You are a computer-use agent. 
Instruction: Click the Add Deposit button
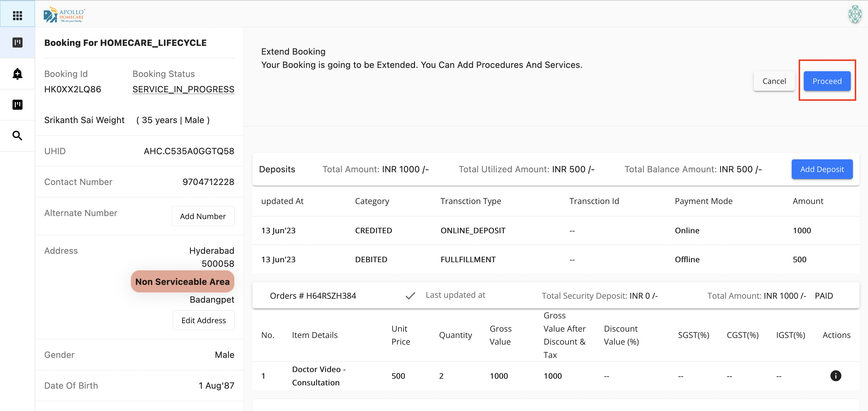tap(822, 169)
